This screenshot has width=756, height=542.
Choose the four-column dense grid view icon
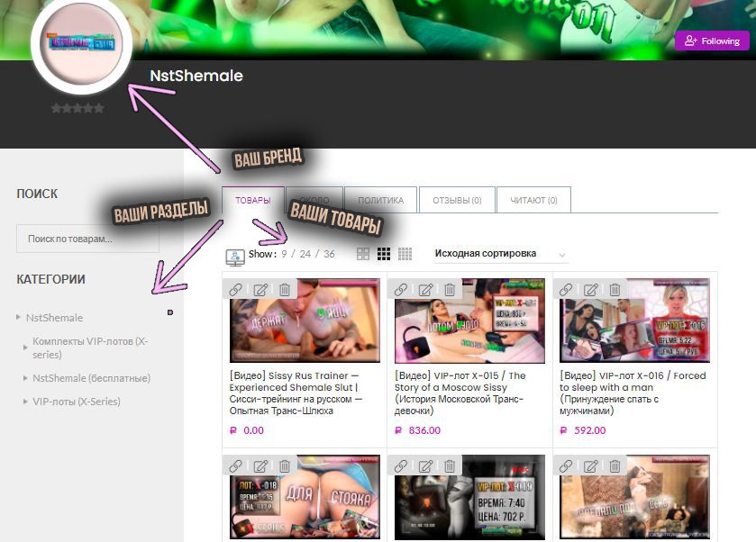[405, 254]
